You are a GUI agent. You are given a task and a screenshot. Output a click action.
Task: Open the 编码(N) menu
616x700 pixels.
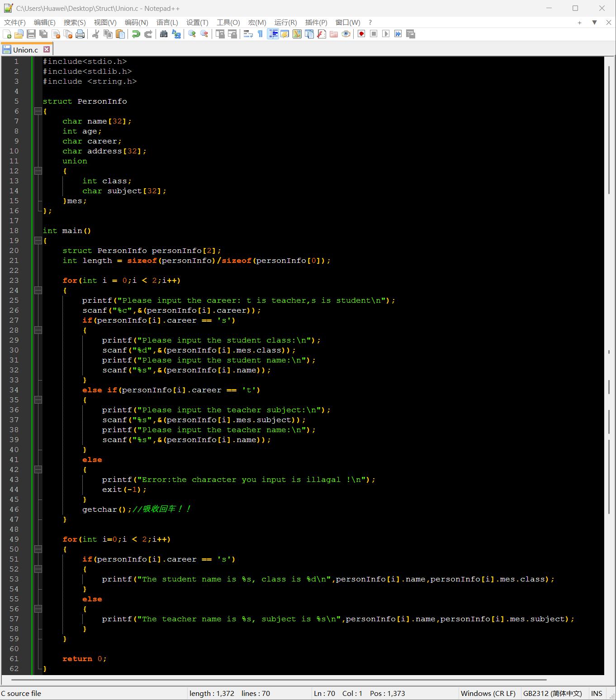tap(137, 23)
